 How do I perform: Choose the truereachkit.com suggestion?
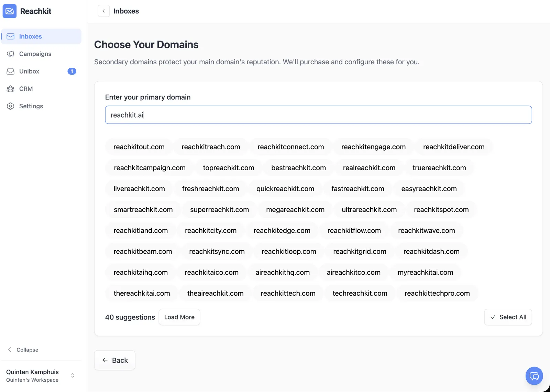(439, 168)
